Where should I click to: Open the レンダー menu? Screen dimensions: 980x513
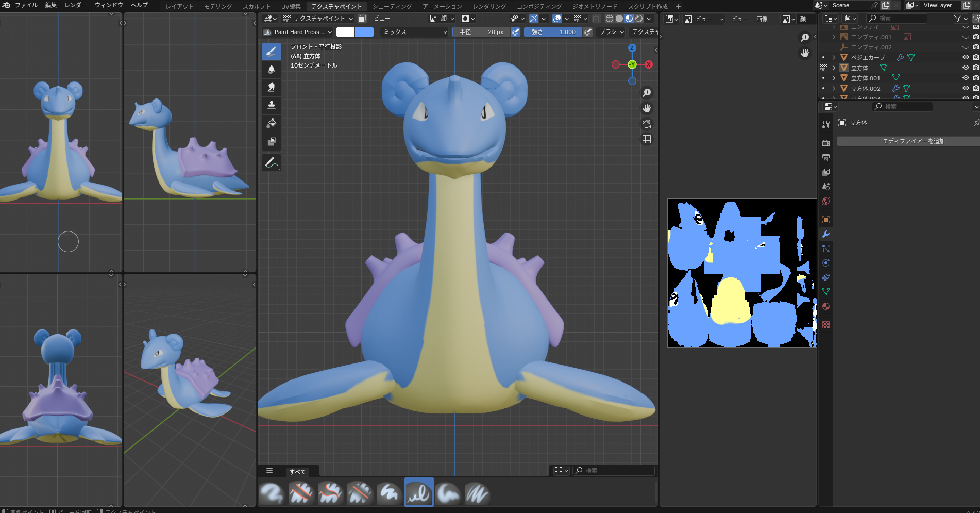click(x=76, y=5)
